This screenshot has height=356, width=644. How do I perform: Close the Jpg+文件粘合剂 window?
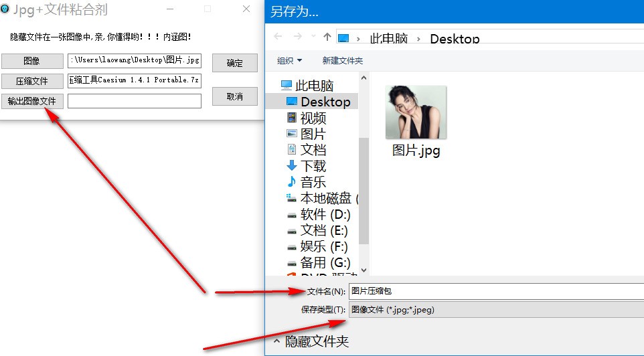pyautogui.click(x=246, y=9)
